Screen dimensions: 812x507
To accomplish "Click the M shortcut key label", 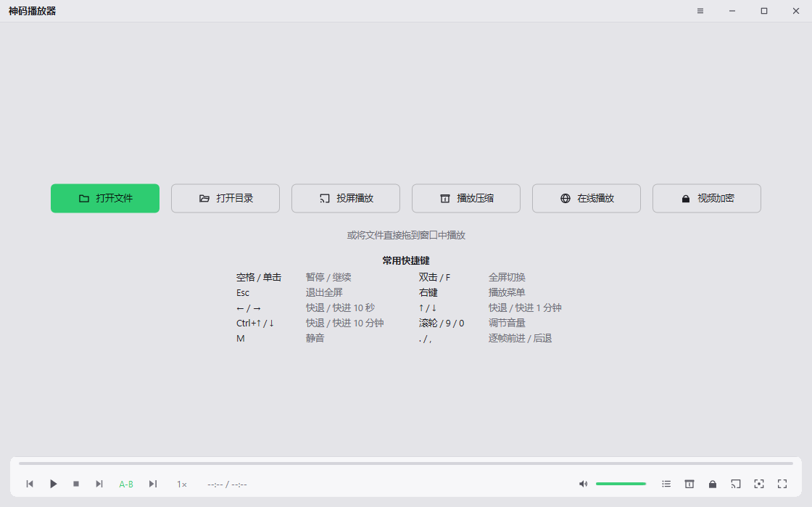I will (240, 338).
